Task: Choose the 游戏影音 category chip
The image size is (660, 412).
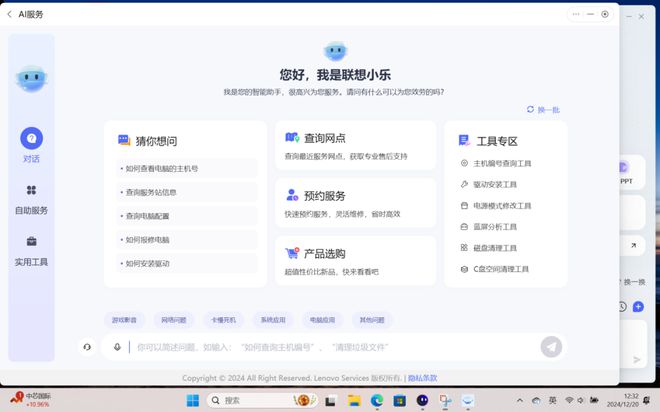Action: [x=124, y=320]
